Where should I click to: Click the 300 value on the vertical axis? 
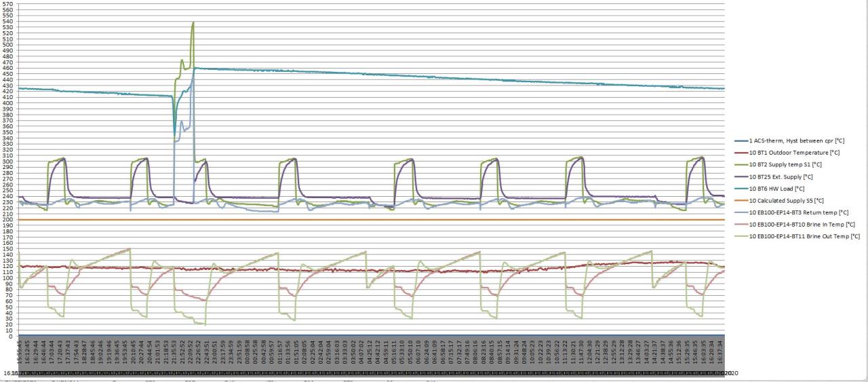(x=8, y=161)
